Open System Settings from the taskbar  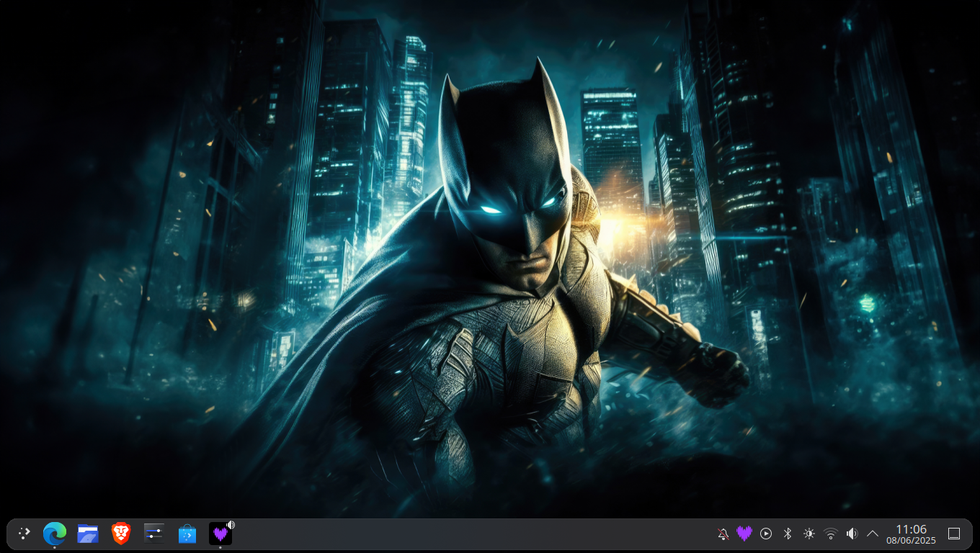click(154, 534)
